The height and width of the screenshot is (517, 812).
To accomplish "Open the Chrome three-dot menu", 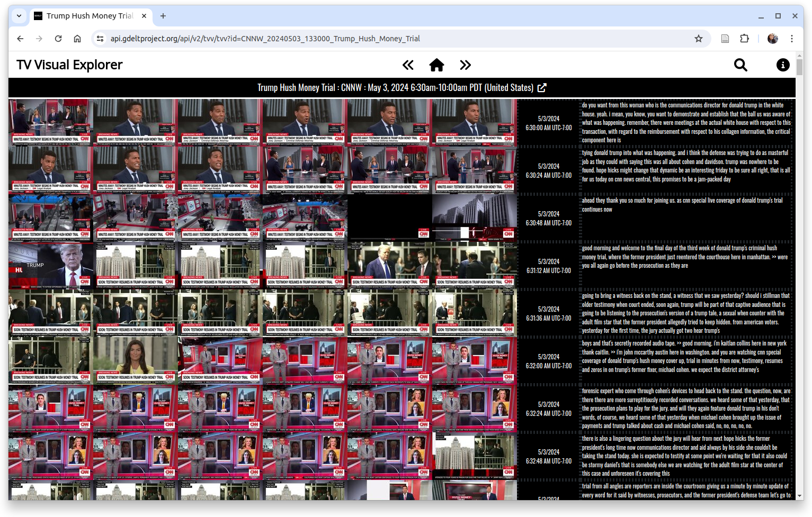I will (x=792, y=39).
